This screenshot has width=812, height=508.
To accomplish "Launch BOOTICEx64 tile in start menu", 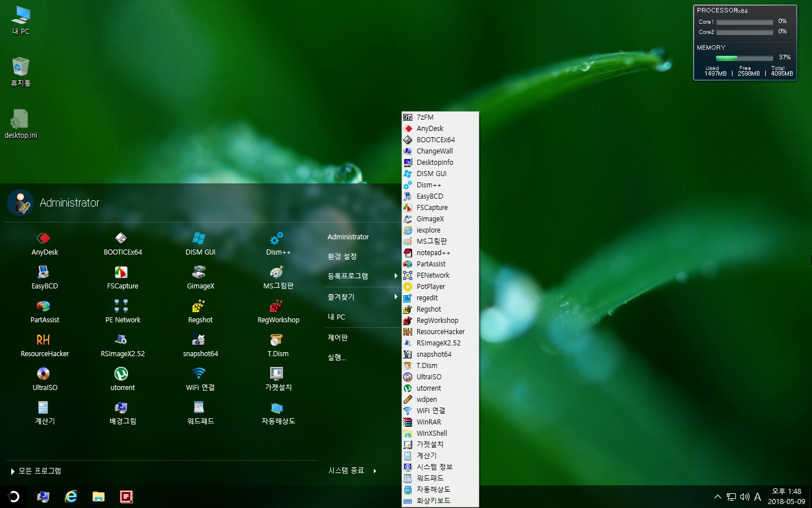I will (122, 244).
